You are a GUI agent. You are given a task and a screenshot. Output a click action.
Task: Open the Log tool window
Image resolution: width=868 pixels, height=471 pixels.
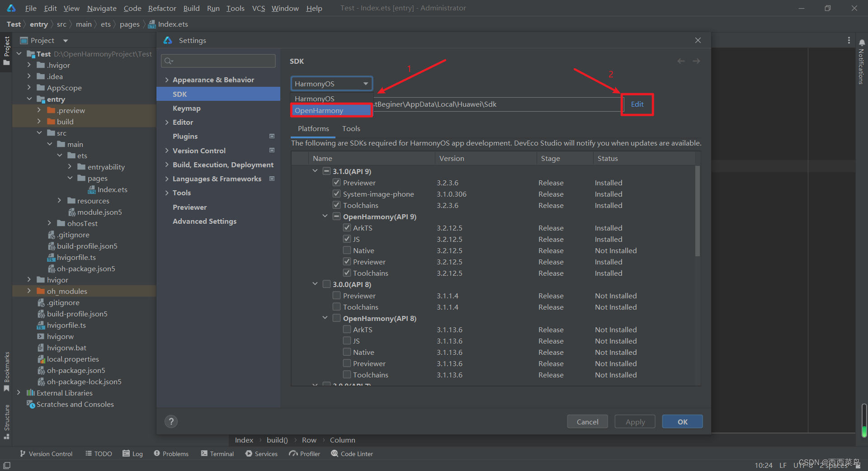pos(133,454)
